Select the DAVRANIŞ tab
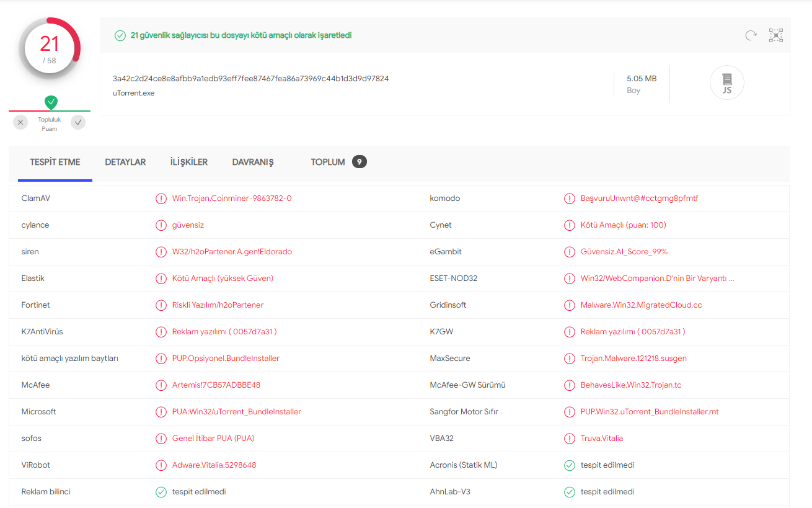The height and width of the screenshot is (508, 812). (253, 163)
